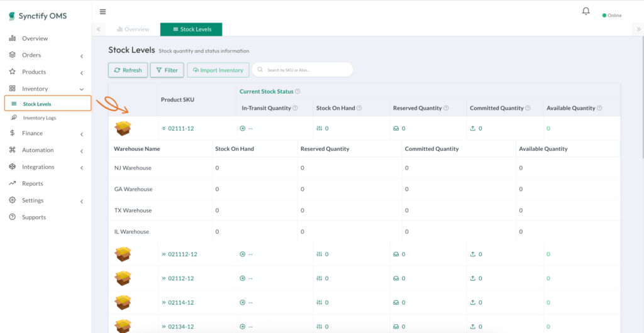Viewport: 644px width, 333px height.
Task: Click Import Inventory button
Action: [218, 70]
